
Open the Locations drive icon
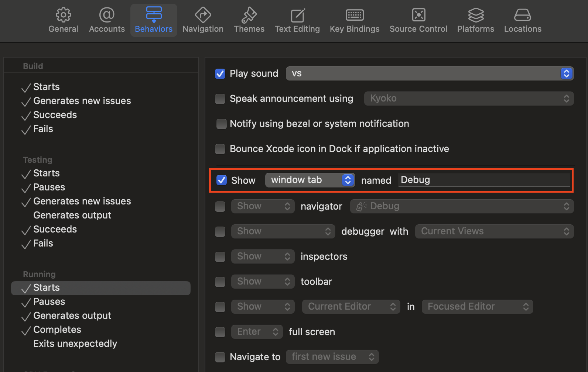click(523, 15)
